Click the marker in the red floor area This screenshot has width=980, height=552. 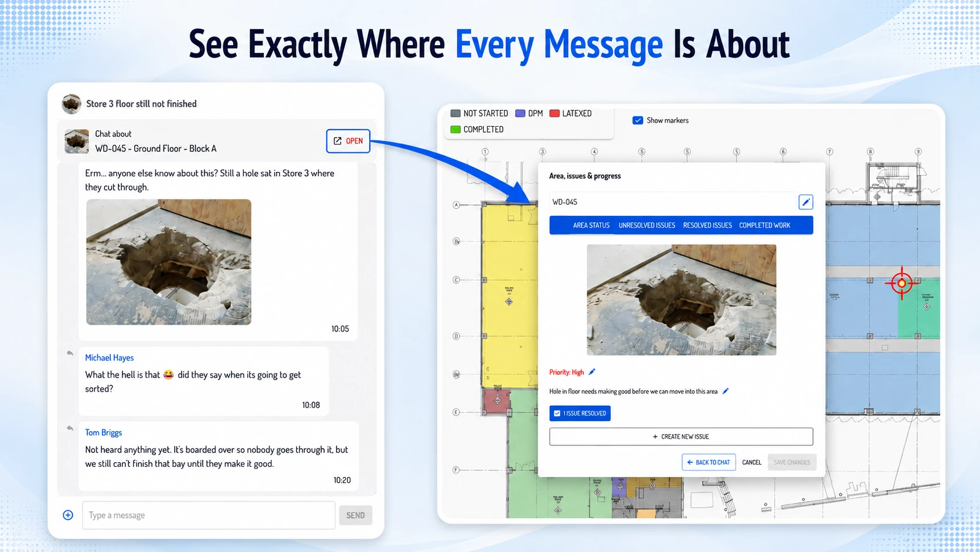(498, 401)
